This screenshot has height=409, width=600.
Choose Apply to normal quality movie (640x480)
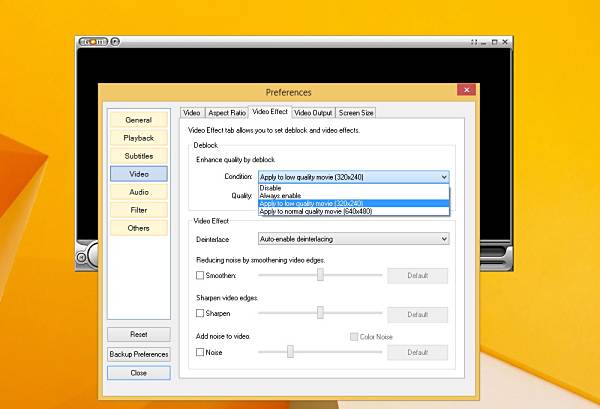tap(354, 211)
